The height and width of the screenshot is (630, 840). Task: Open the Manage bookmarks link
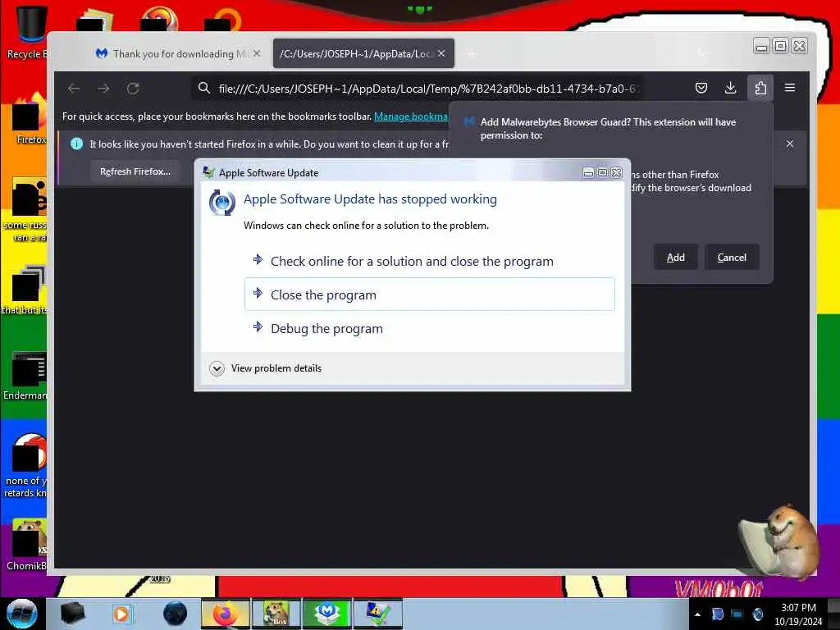tap(410, 116)
